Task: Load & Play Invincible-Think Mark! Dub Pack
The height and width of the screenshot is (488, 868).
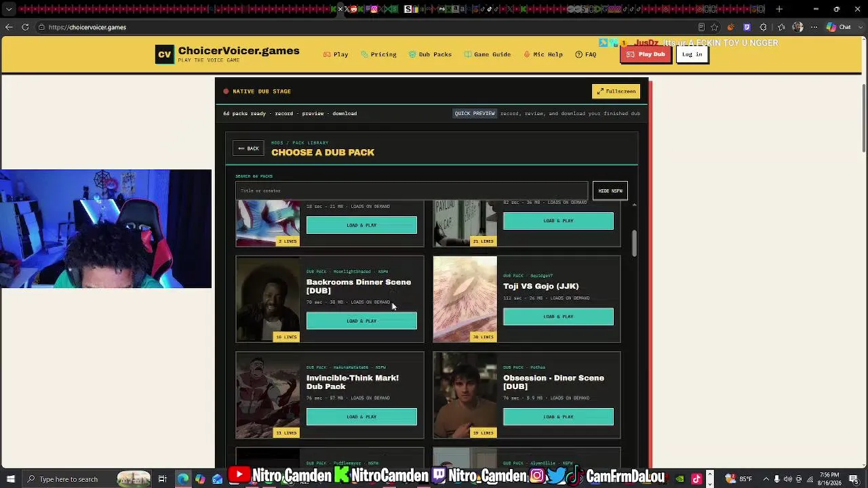Action: pyautogui.click(x=361, y=417)
